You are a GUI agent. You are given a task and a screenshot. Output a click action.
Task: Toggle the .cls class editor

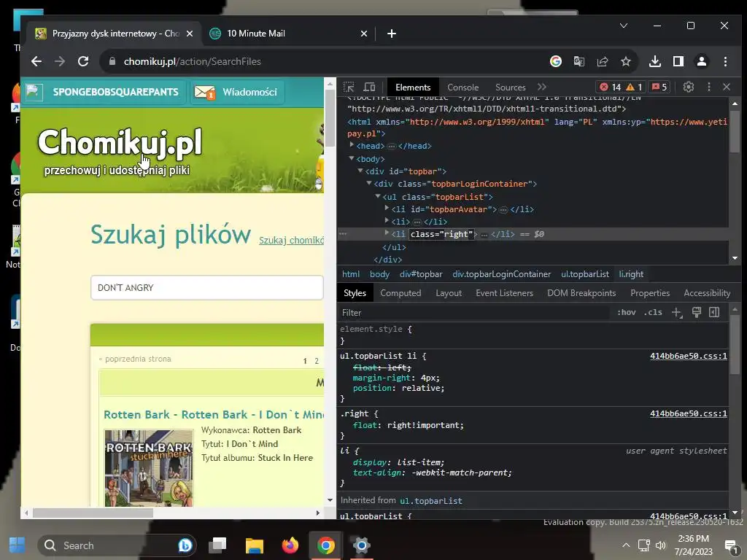(653, 312)
